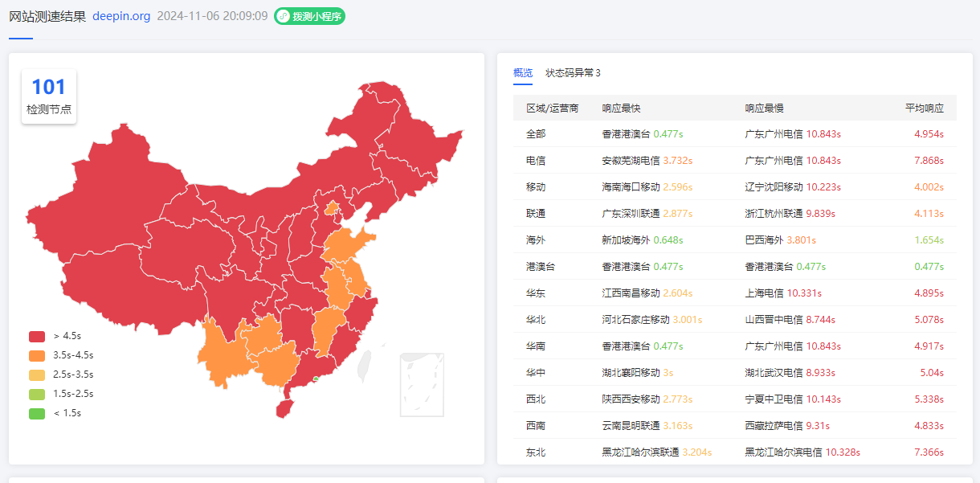Click the 移动 row label
The image size is (980, 483).
pos(536,187)
